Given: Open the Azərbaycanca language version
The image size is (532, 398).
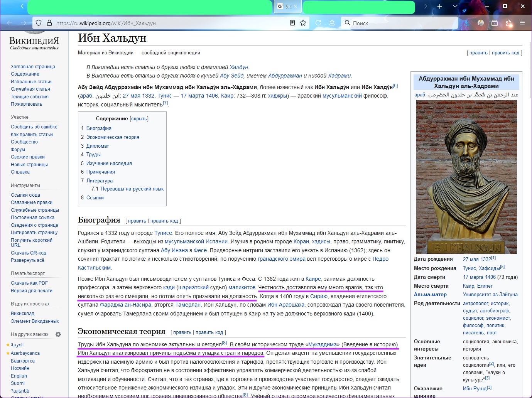Looking at the screenshot, I should tap(25, 353).
